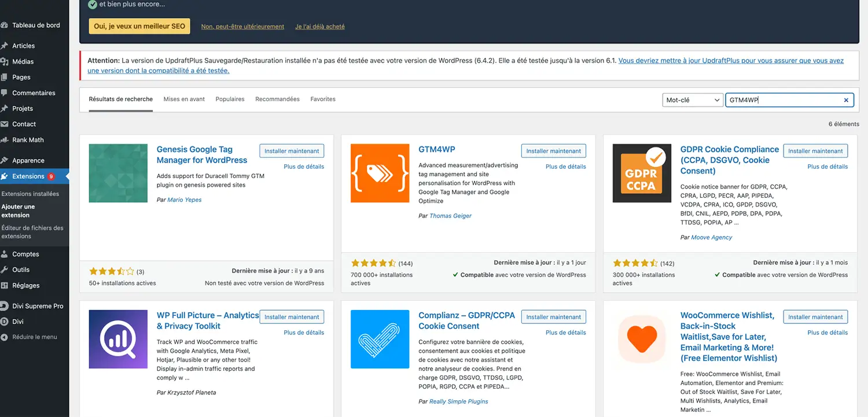Screen dimensions: 868x417
Task: Click the Contact envelope icon
Action: point(5,124)
